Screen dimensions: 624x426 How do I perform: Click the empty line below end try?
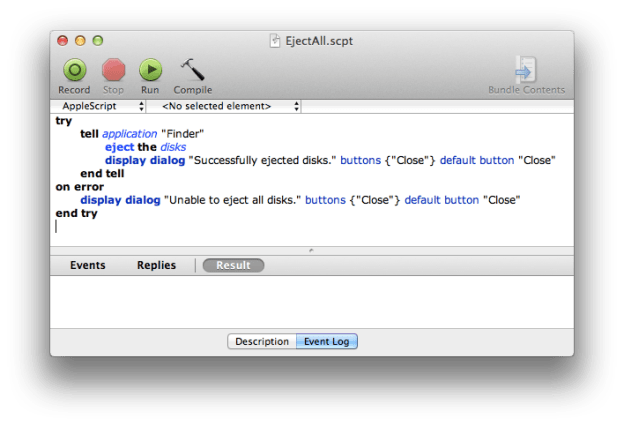(x=314, y=227)
